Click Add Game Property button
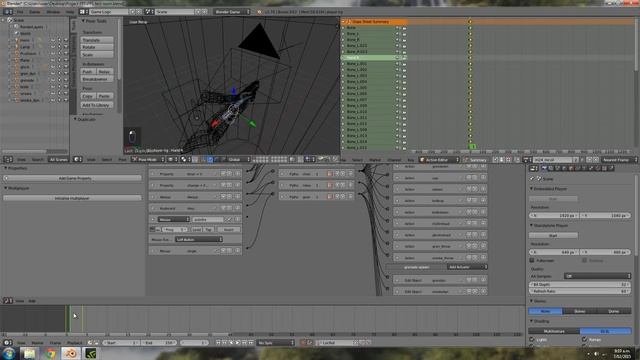Image resolution: width=640 pixels, height=360 pixels. pos(73,178)
